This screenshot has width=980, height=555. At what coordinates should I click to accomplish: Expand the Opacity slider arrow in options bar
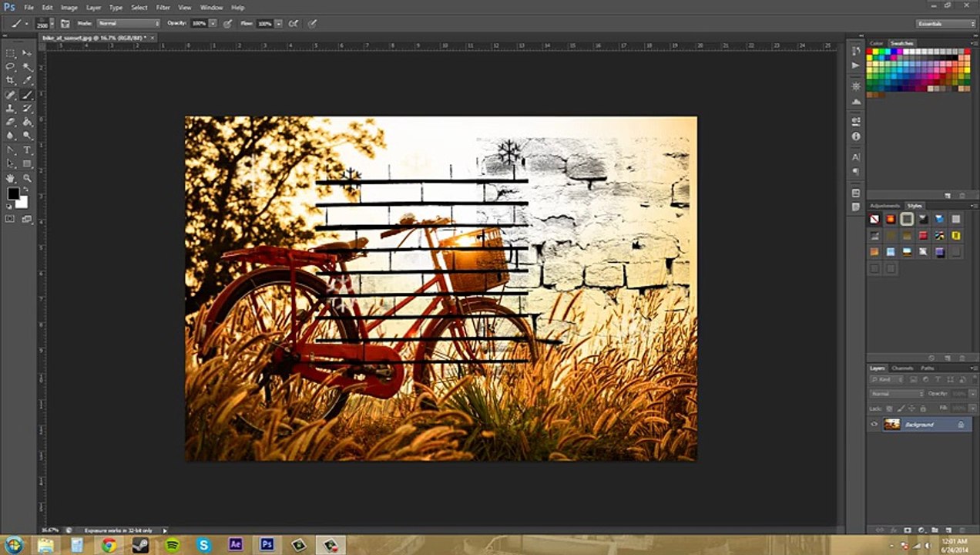click(213, 24)
